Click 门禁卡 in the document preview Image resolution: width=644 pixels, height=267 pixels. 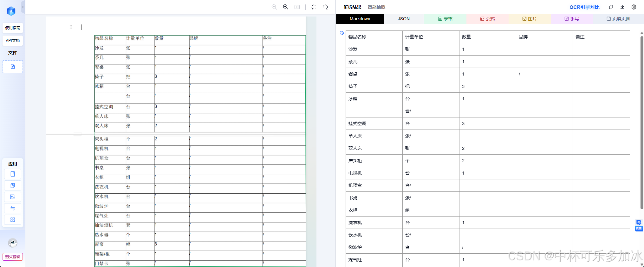(102, 264)
